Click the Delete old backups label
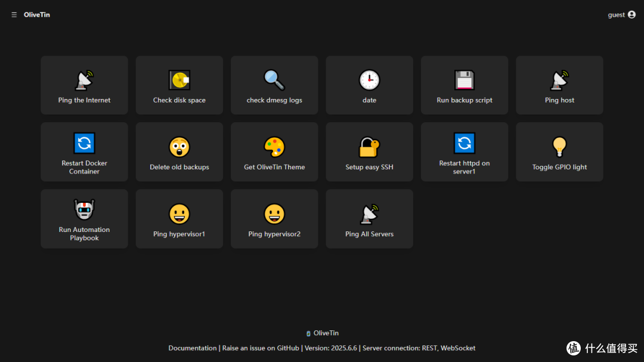This screenshot has width=644, height=362. (x=179, y=167)
